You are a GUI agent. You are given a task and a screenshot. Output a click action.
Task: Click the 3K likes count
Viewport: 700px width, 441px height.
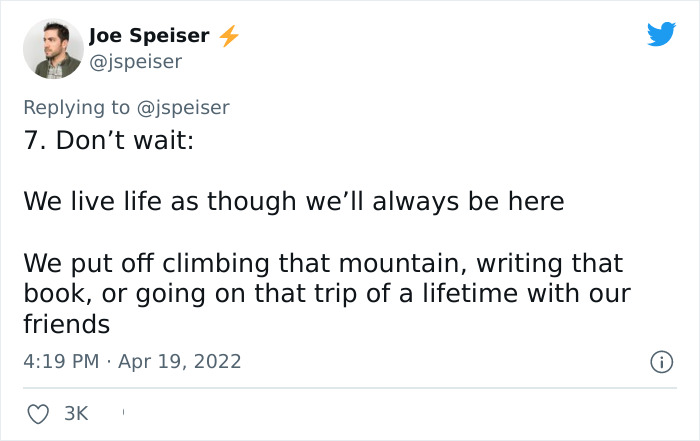76,412
